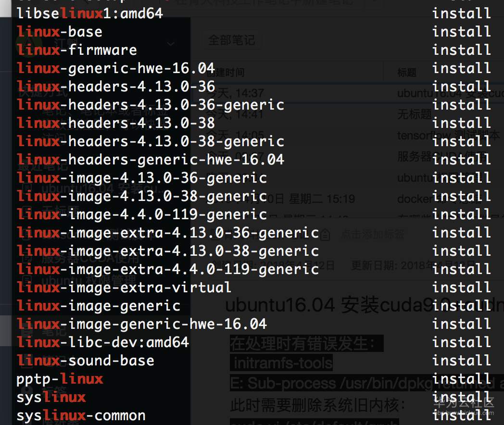Screen dimensions: 504x425
Task: Select linux-image-generic-hwe-16.04 package name
Action: coord(142,325)
